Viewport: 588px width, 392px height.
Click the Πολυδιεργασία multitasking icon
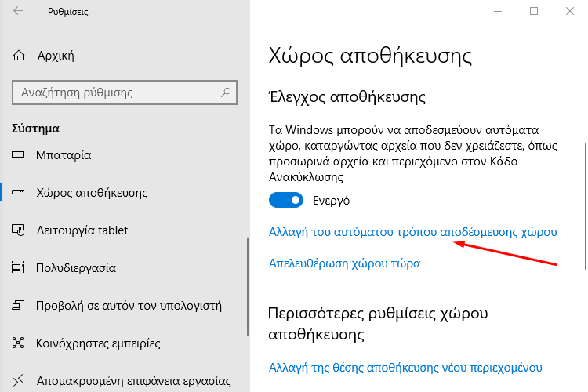[x=17, y=267]
